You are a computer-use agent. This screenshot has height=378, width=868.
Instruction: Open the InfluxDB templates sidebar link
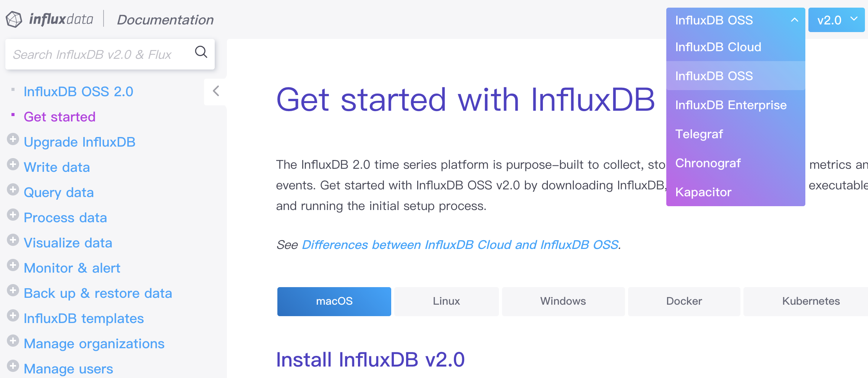[84, 318]
